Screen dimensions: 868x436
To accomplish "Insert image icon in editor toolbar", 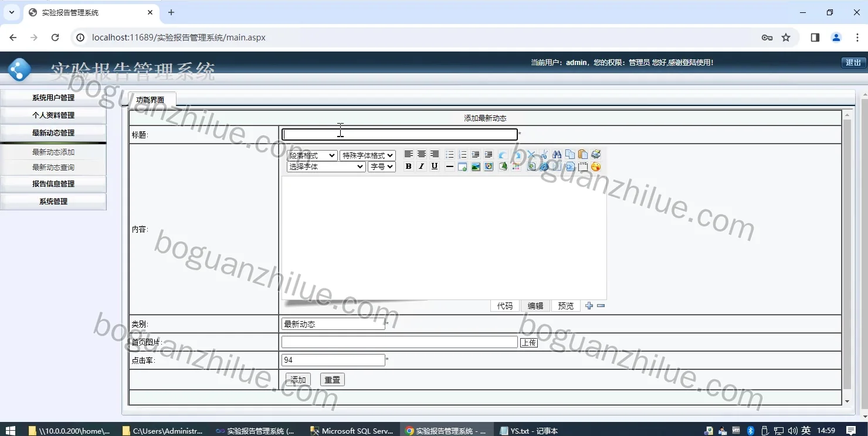I will click(476, 166).
